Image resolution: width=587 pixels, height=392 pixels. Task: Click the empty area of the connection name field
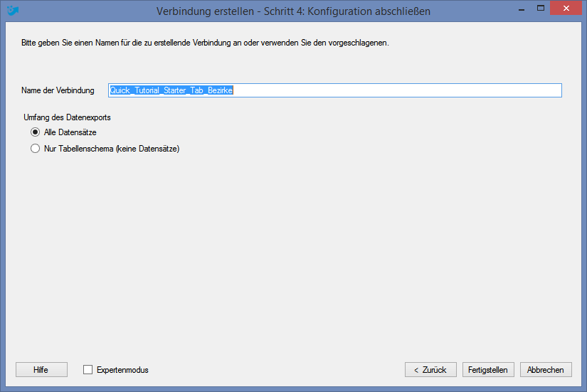[397, 90]
